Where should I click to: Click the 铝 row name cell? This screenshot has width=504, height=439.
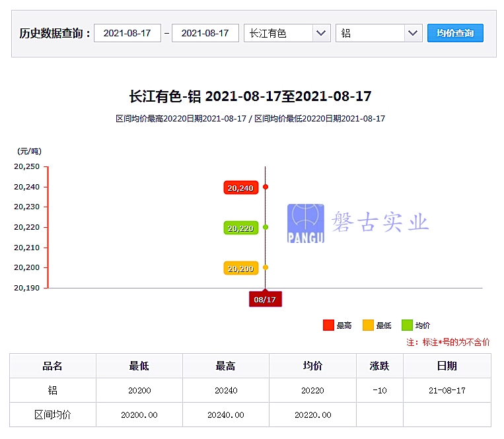click(x=53, y=390)
